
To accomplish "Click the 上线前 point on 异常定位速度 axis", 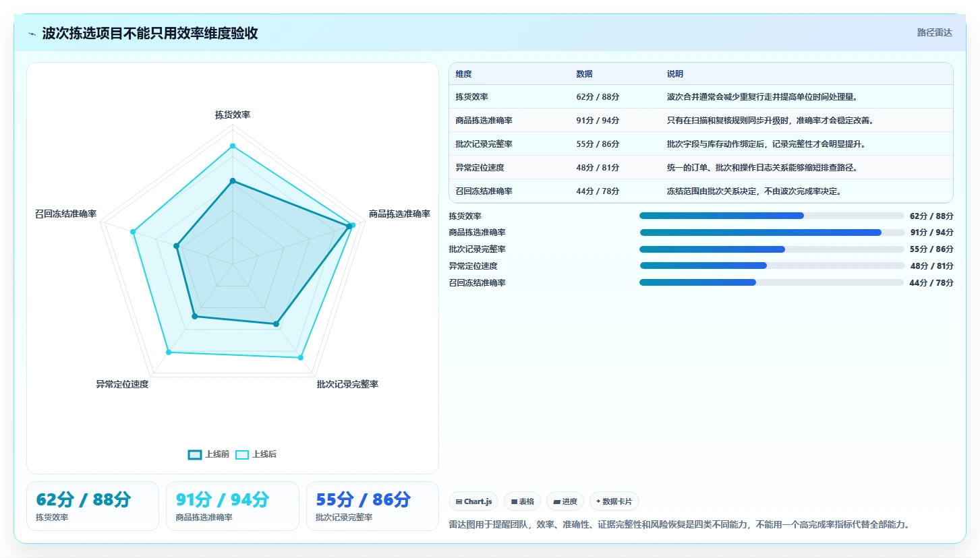I will (x=195, y=316).
